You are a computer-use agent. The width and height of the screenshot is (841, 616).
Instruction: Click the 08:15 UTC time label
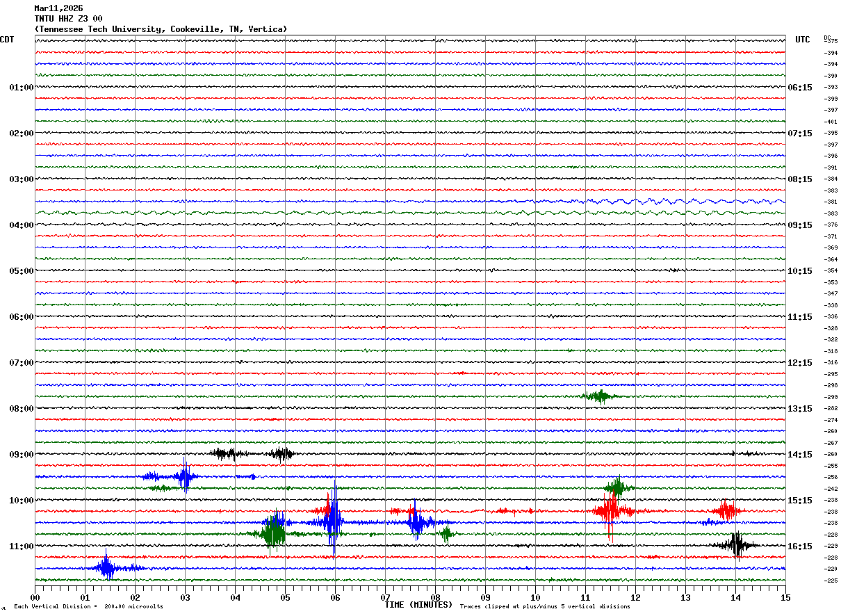800,179
